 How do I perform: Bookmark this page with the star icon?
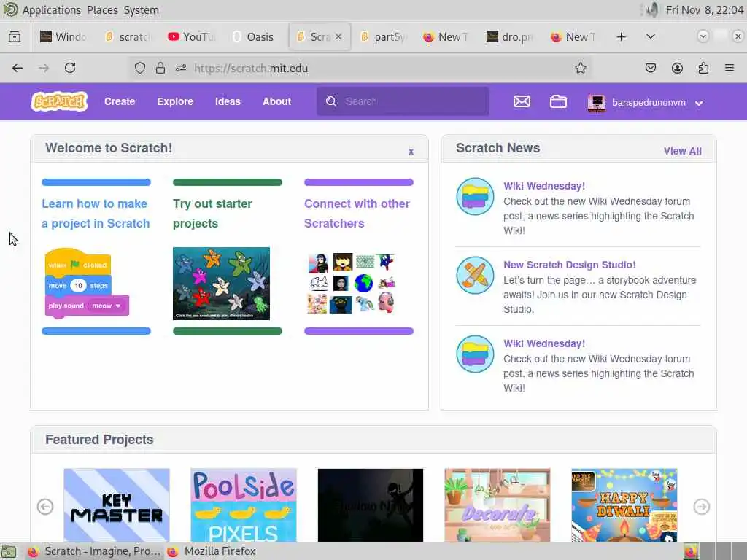coord(580,68)
